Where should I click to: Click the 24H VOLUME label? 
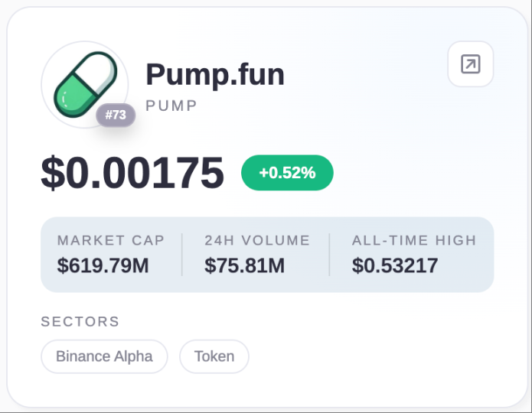(x=257, y=240)
